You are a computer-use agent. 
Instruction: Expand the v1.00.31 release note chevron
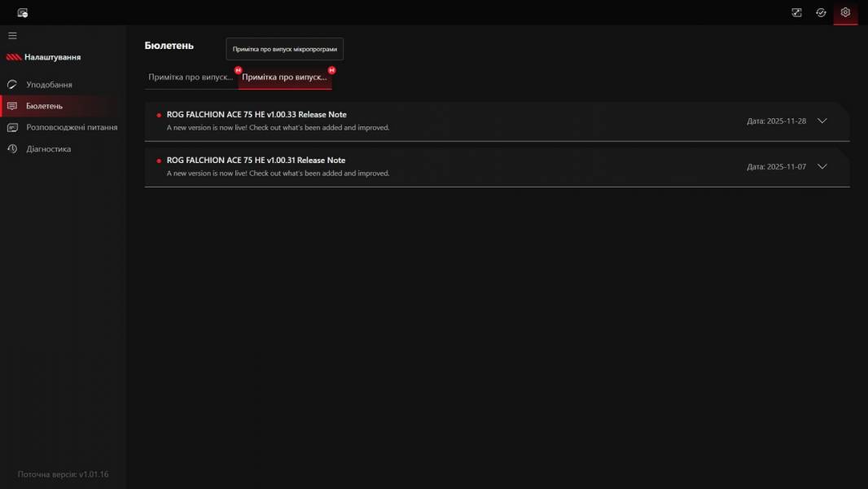coord(822,166)
